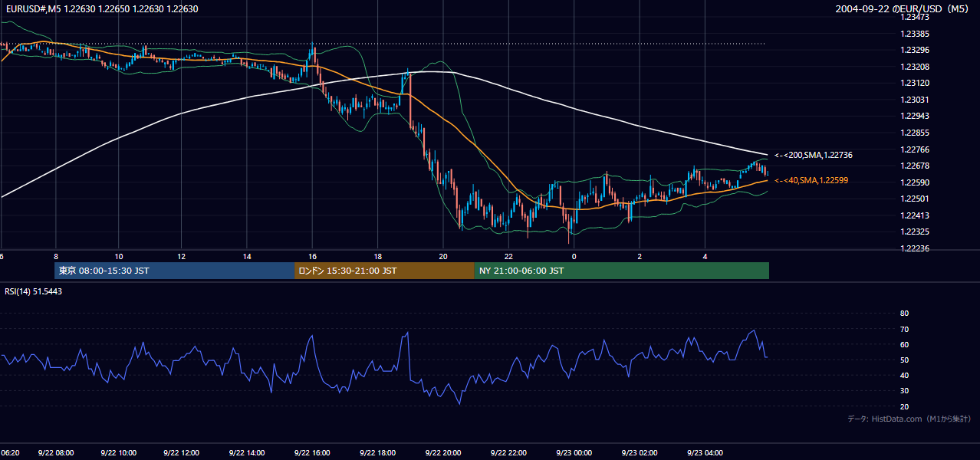The height and width of the screenshot is (460, 980).
Task: Click the hour label 12 under price chart
Action: (181, 256)
